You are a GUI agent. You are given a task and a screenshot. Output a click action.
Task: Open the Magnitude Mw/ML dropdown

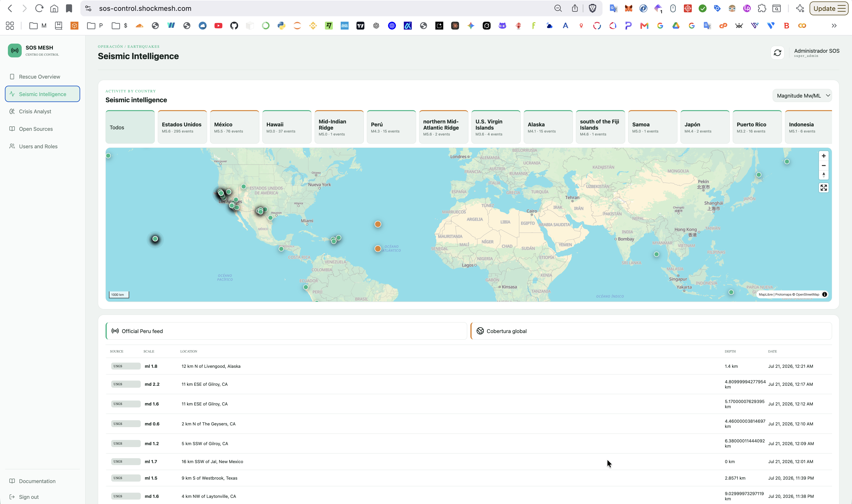802,96
